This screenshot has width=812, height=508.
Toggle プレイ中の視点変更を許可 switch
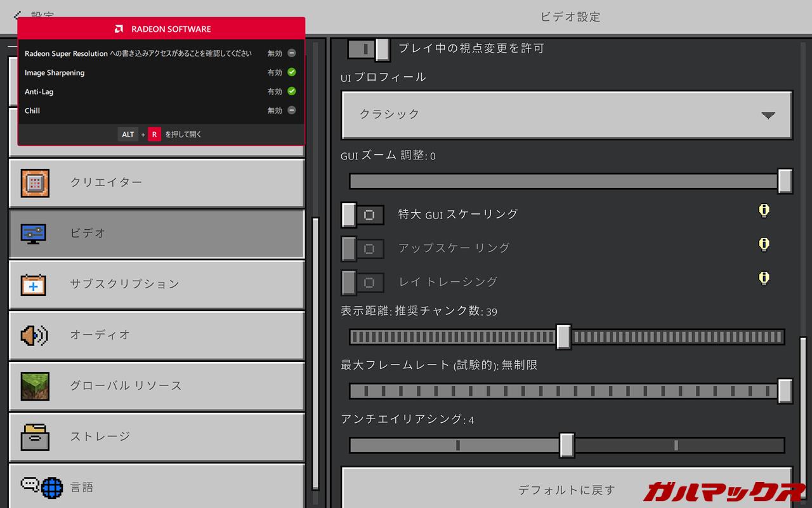(369, 49)
